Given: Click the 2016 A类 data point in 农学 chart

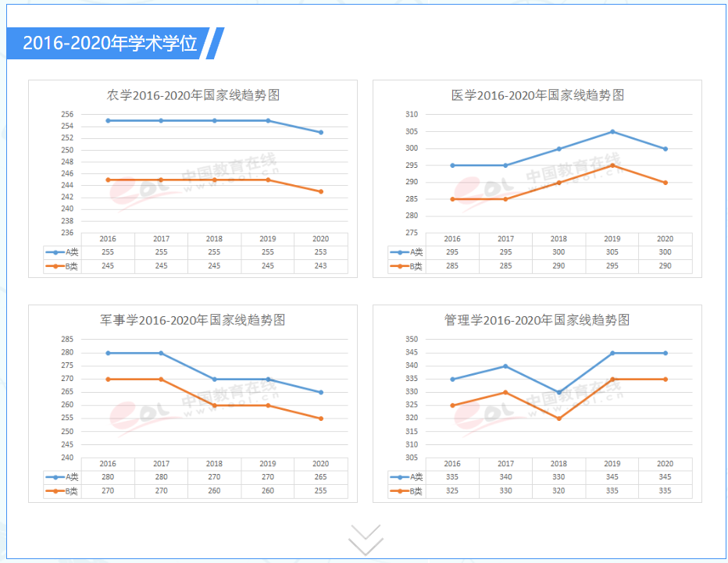Looking at the screenshot, I should point(108,121).
